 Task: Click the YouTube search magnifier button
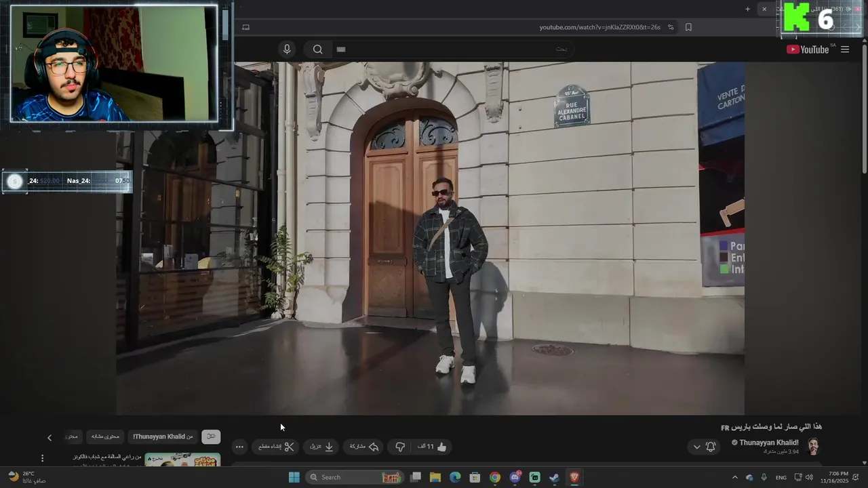(x=317, y=49)
